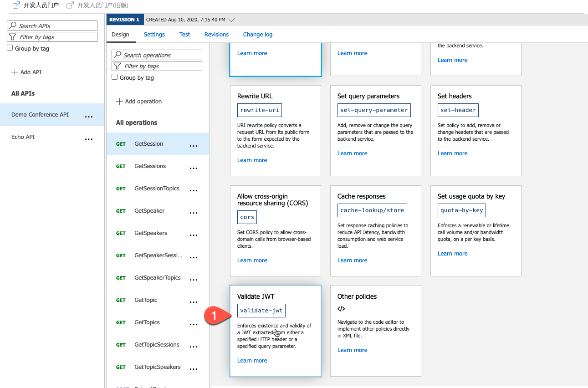The image size is (588, 388).
Task: Switch to the Settings tab
Action: pyautogui.click(x=154, y=34)
